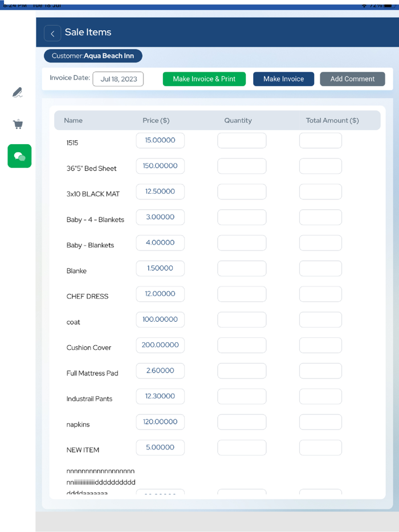
Task: Edit price of Full Mattress Pad
Action: coord(160,371)
